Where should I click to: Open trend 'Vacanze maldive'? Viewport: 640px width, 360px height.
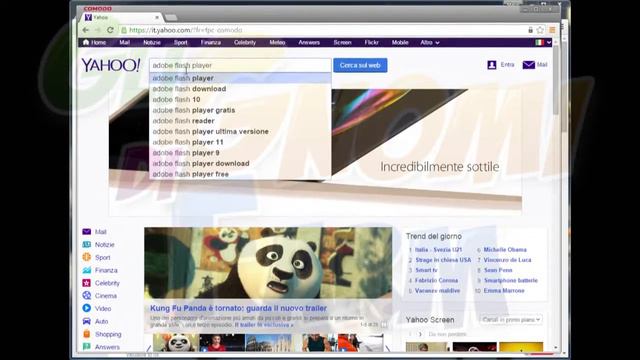pyautogui.click(x=437, y=291)
